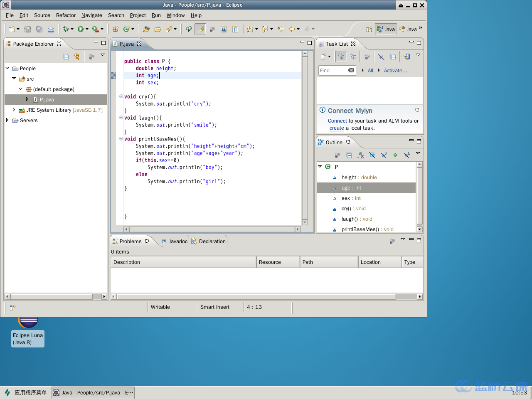Viewport: 532px width, 399px height.
Task: Click the Debug bug icon
Action: click(x=65, y=29)
